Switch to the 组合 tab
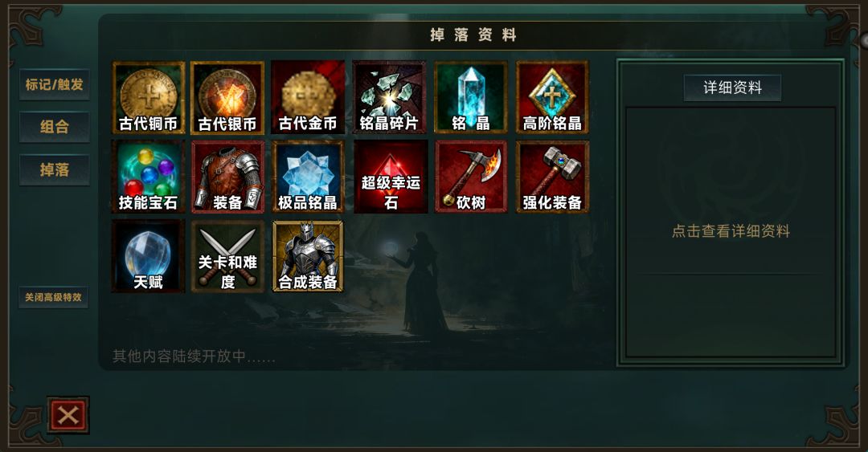Image resolution: width=868 pixels, height=452 pixels. (x=55, y=127)
